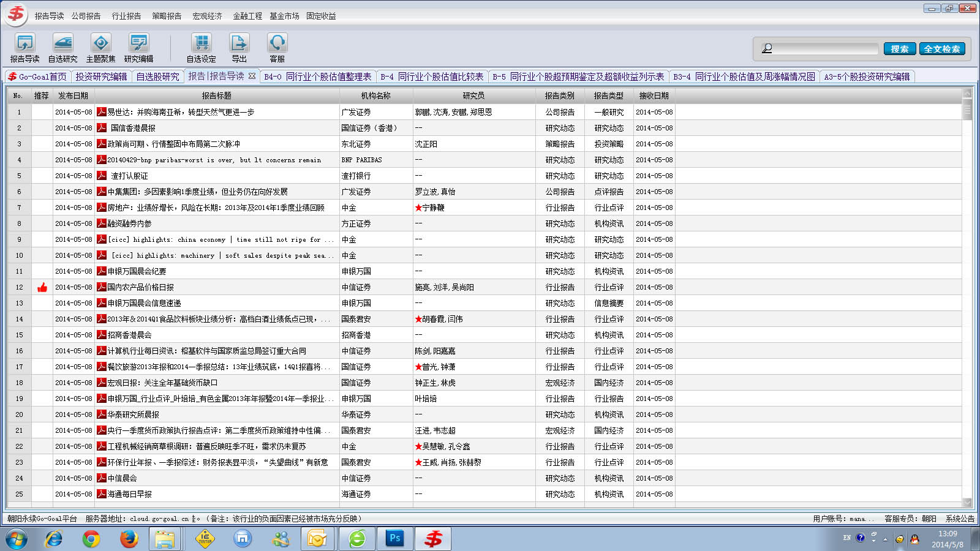Viewport: 980px width, 551px height.
Task: Open the 金融工程 menu
Action: pos(247,16)
